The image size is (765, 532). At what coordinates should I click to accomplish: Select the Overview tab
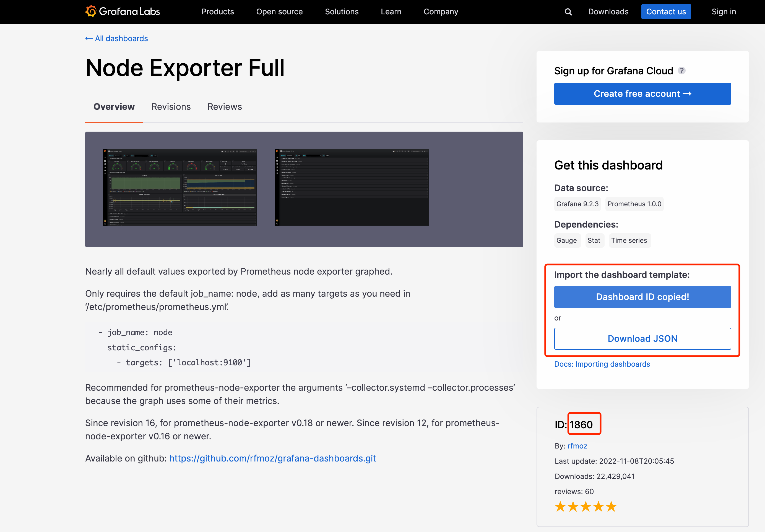point(114,107)
